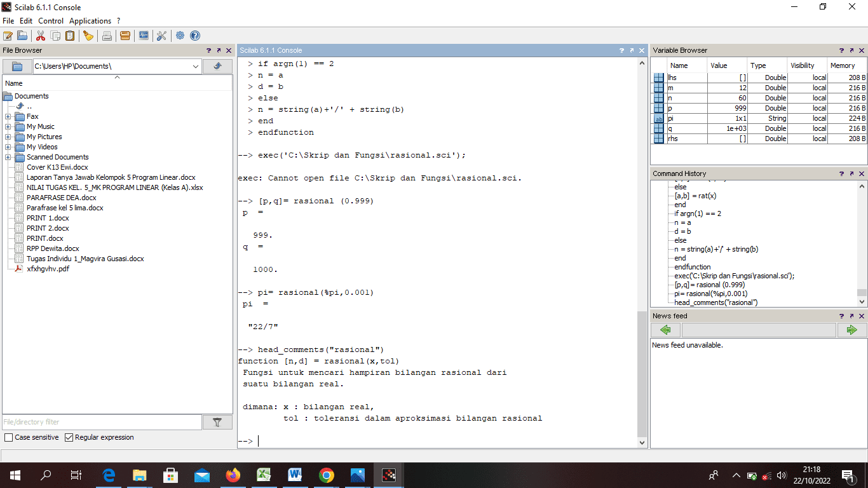Open the ? help menu
Viewport: 868px width, 488px height.
pyautogui.click(x=118, y=21)
